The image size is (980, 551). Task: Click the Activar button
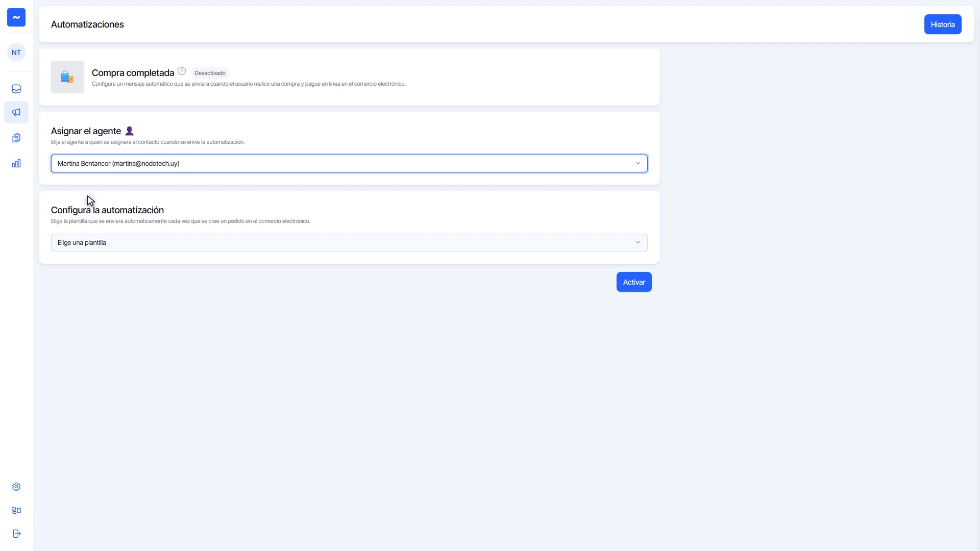pyautogui.click(x=634, y=282)
